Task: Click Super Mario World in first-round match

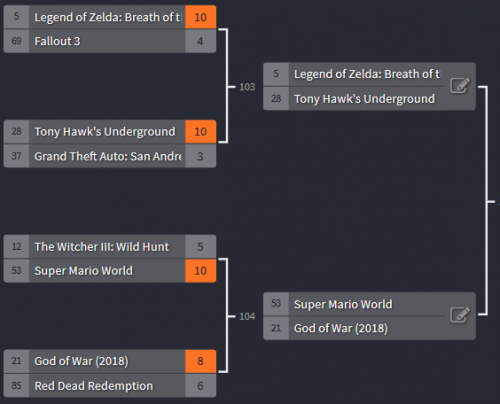Action: tap(110, 271)
